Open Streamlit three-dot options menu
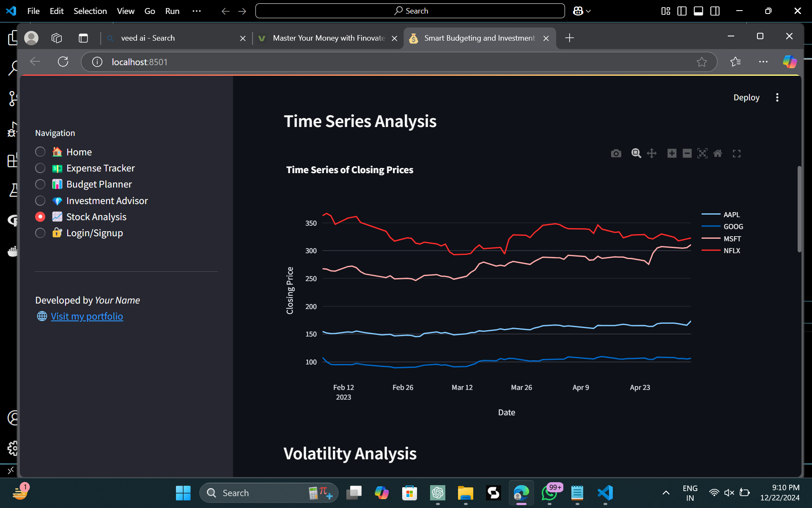The height and width of the screenshot is (508, 812). point(777,97)
